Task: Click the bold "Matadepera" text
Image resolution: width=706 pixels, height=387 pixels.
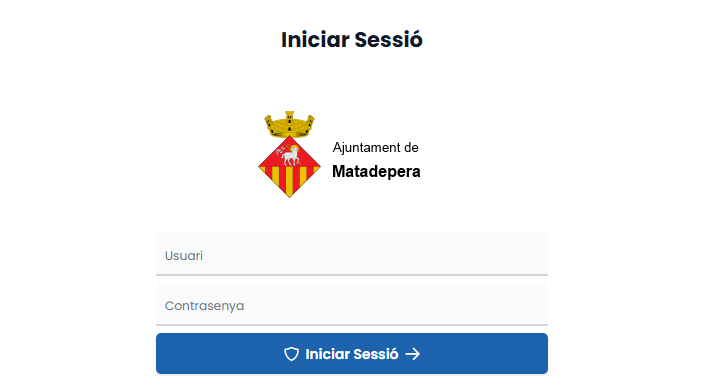Action: pos(376,171)
